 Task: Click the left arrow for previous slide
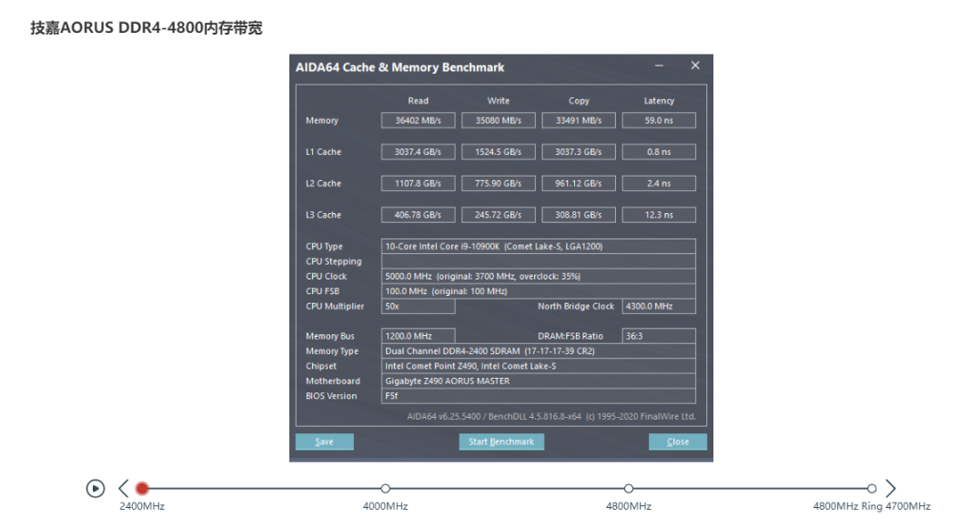[124, 489]
